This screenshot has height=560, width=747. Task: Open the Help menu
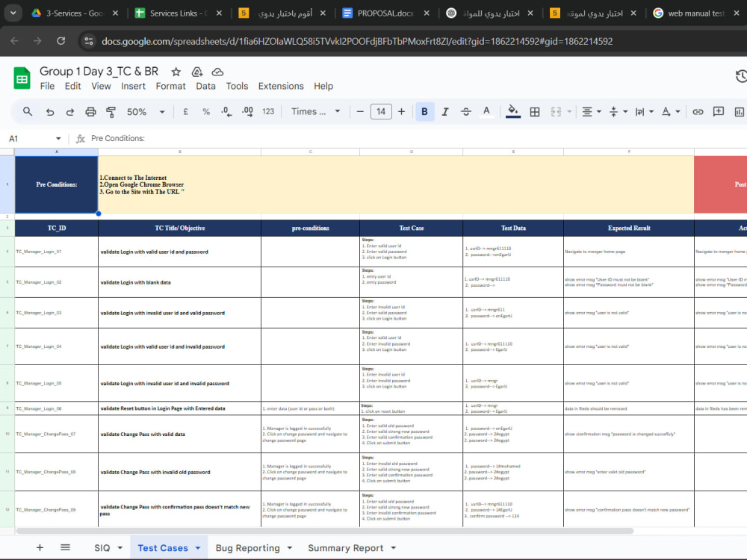point(323,86)
